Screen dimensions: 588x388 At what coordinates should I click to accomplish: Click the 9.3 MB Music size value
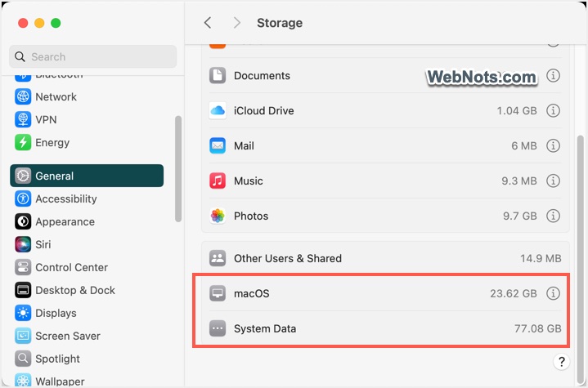point(519,181)
